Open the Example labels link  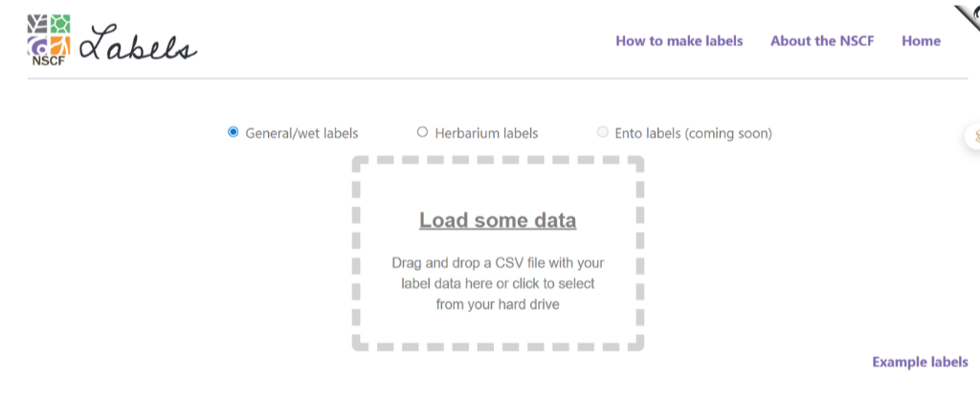tap(920, 362)
